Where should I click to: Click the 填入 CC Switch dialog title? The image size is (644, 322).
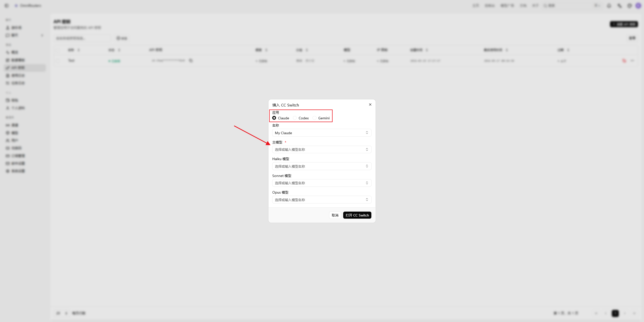click(x=286, y=105)
